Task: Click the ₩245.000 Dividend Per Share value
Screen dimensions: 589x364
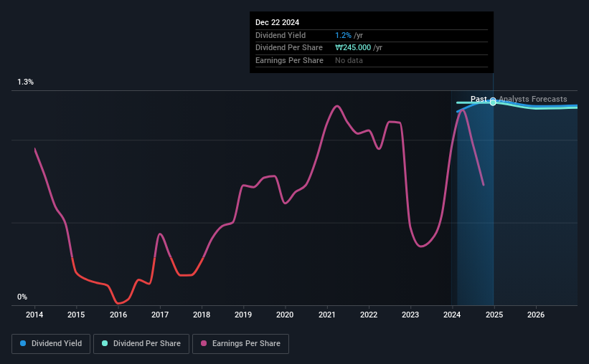Action: pos(353,48)
